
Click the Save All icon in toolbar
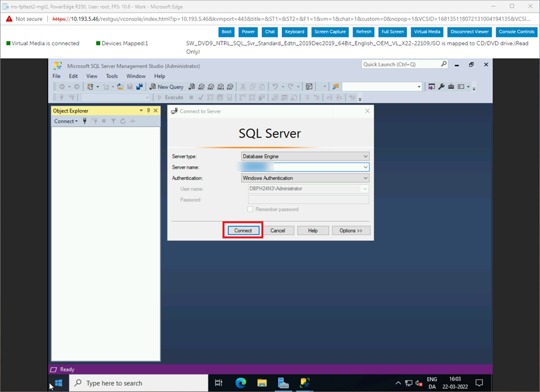pos(140,87)
